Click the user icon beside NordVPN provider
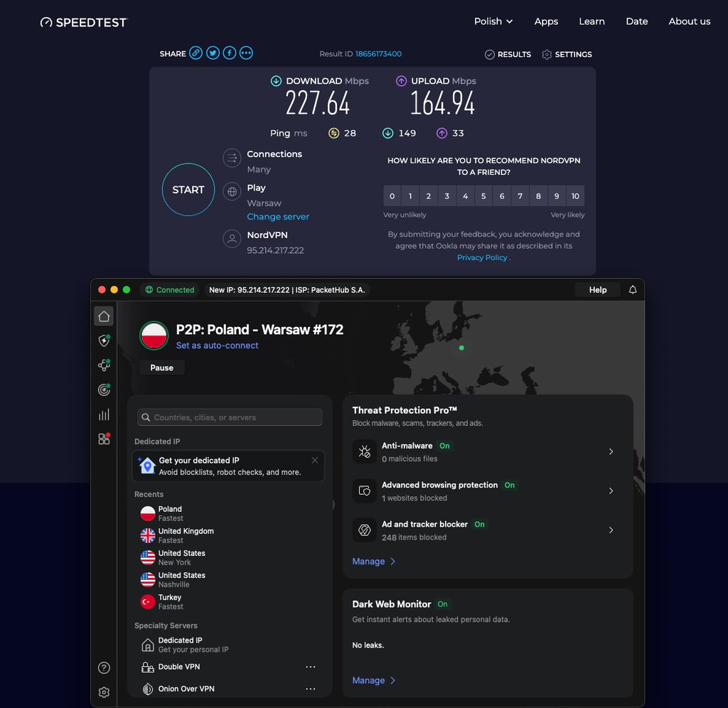The image size is (728, 708). [x=232, y=239]
